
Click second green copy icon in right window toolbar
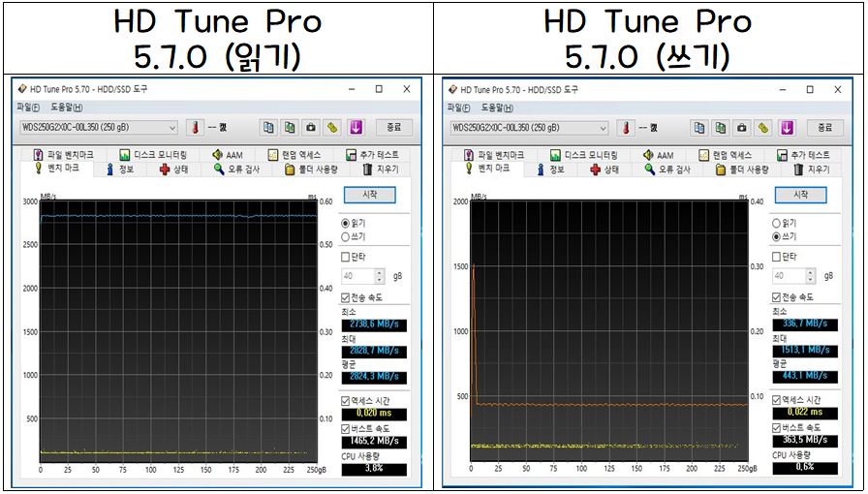721,128
